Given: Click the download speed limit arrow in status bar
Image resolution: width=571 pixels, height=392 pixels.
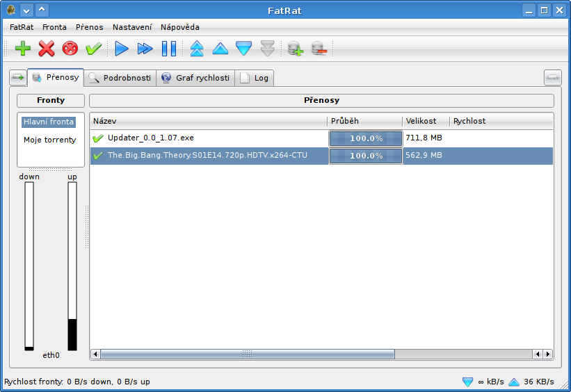Looking at the screenshot, I should (x=467, y=382).
